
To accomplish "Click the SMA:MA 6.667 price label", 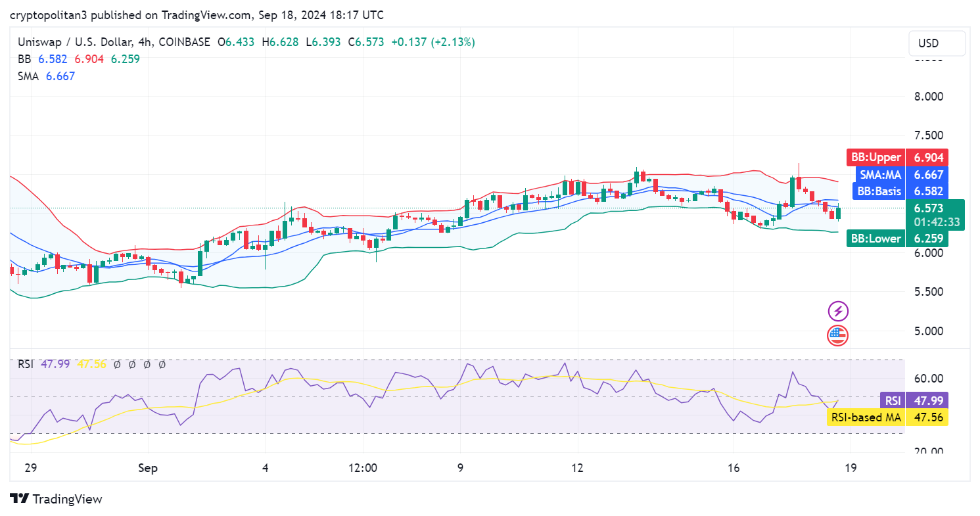I will [902, 175].
